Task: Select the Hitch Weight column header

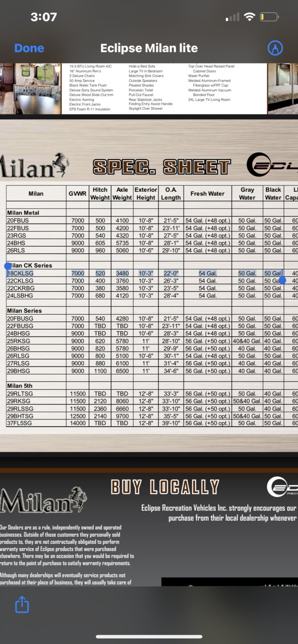Action: [100, 193]
